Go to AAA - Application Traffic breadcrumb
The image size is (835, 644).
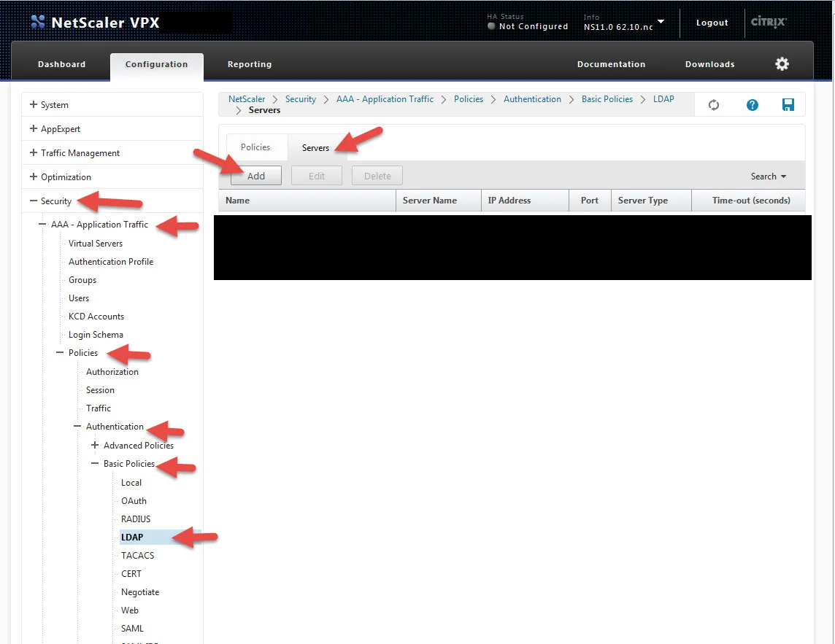point(385,99)
